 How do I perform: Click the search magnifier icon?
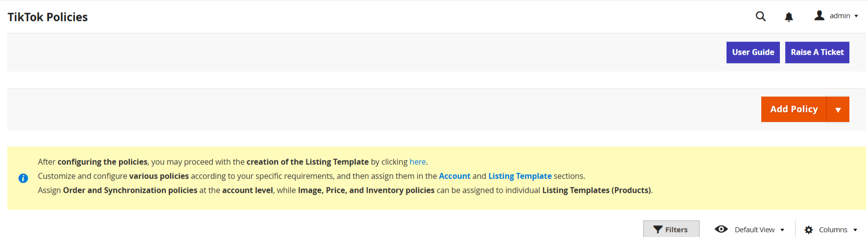760,16
